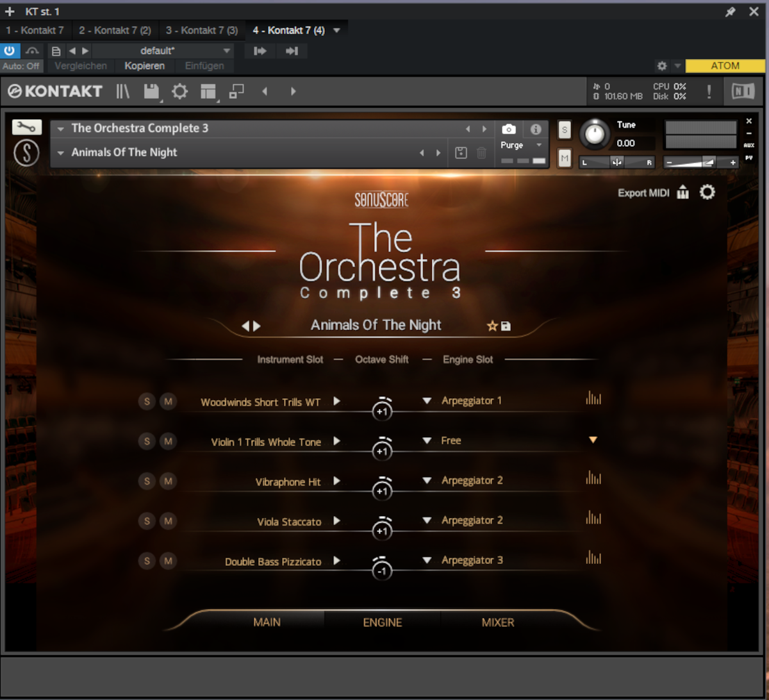Click the Tune knob
Image resolution: width=769 pixels, height=700 pixels.
(x=595, y=135)
